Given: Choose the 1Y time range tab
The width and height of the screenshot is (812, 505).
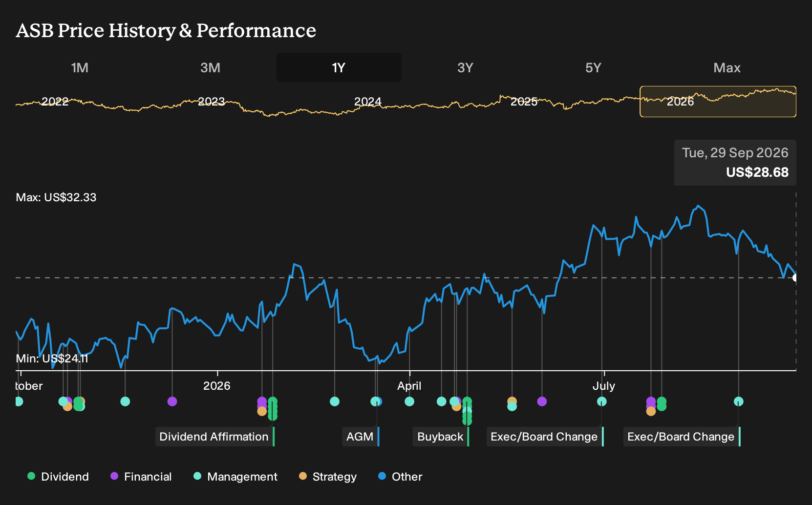Looking at the screenshot, I should click(339, 67).
